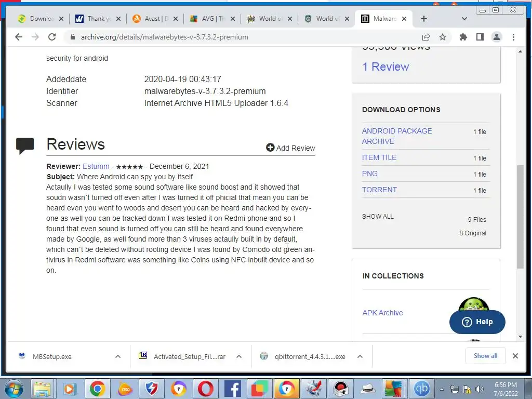Open the AVG icon in taskbar
Image resolution: width=532 pixels, height=399 pixels.
point(394,389)
